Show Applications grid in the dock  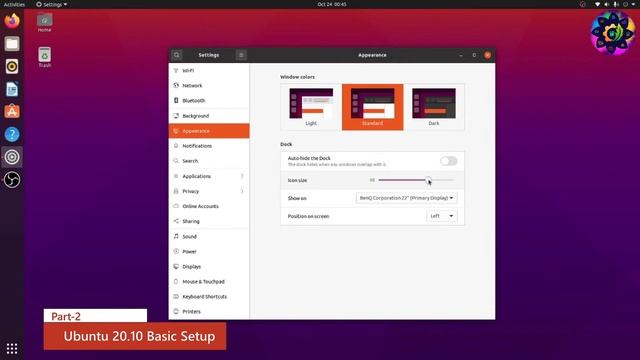(12, 348)
